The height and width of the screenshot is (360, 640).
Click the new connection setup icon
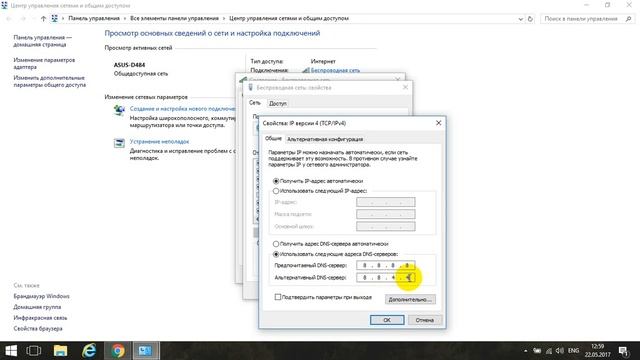coord(119,110)
